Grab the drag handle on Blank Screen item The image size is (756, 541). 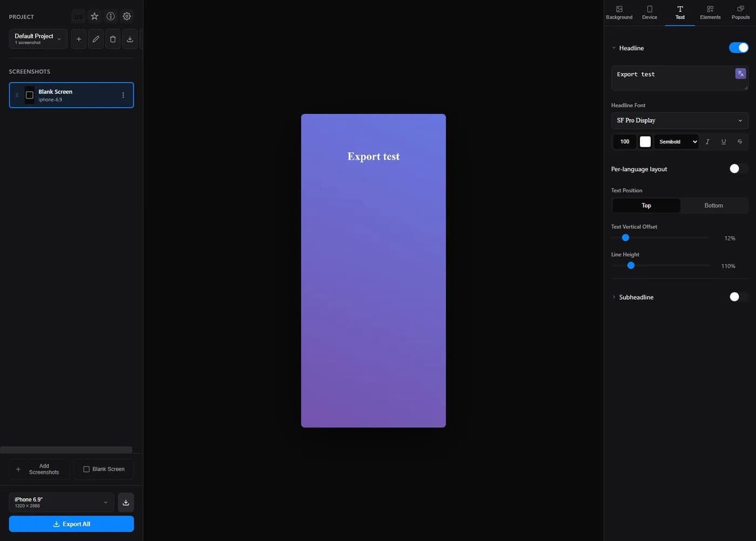click(17, 95)
